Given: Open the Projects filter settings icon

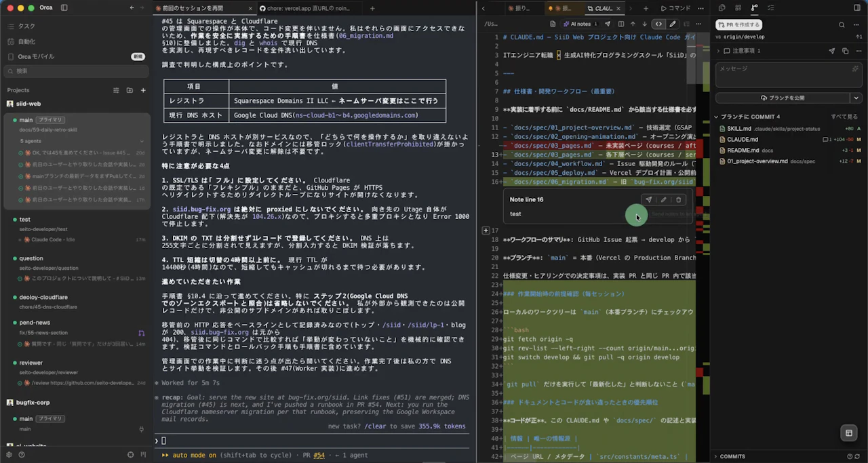Looking at the screenshot, I should point(116,90).
